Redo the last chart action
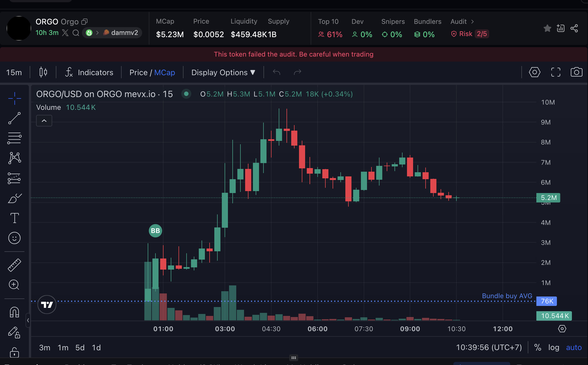The width and height of the screenshot is (588, 365). (x=297, y=72)
